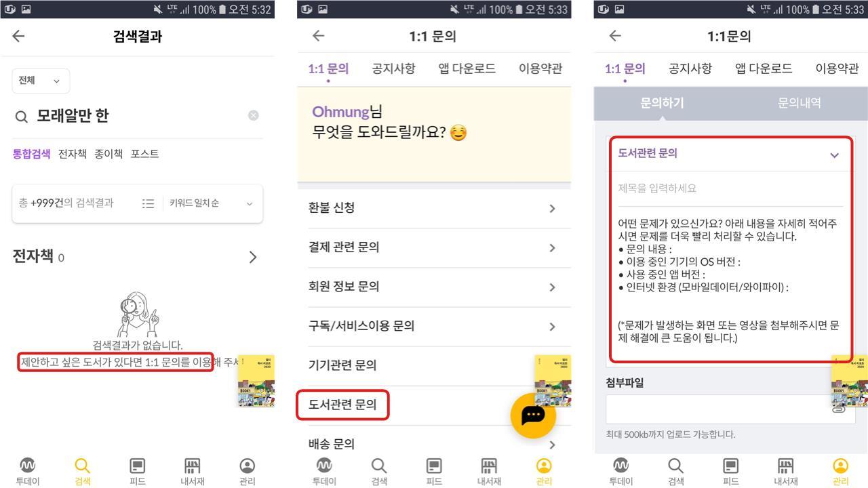The image size is (868, 488).
Task: Open 투데이 icon in the right screen
Action: coord(620,472)
